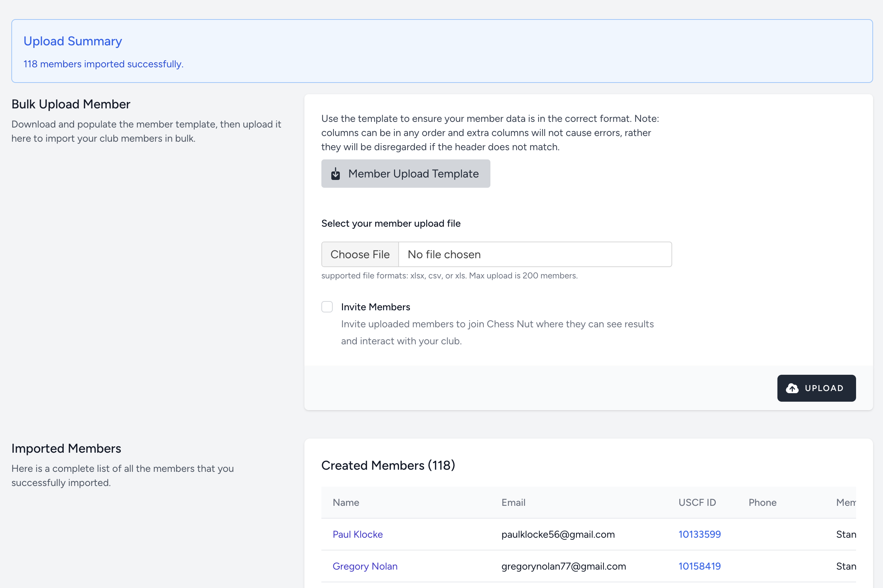Click the Upload Summary heading
Image resolution: width=883 pixels, height=588 pixels.
coord(73,41)
